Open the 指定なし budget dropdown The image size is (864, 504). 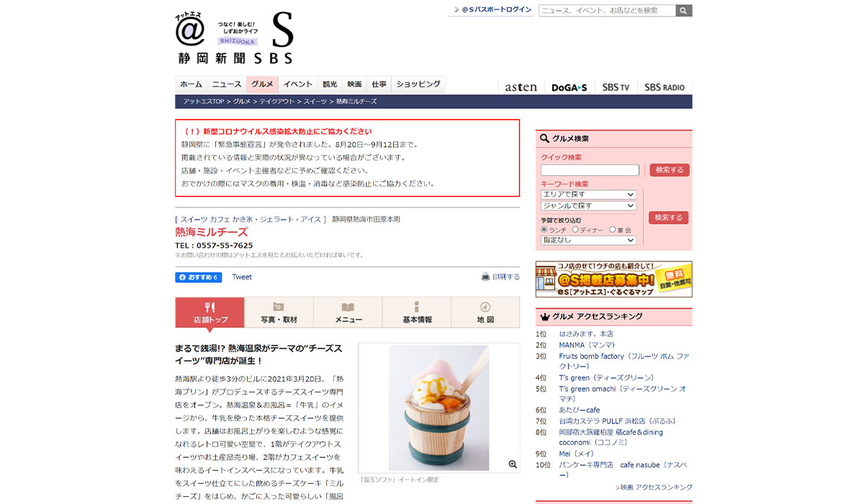(588, 240)
